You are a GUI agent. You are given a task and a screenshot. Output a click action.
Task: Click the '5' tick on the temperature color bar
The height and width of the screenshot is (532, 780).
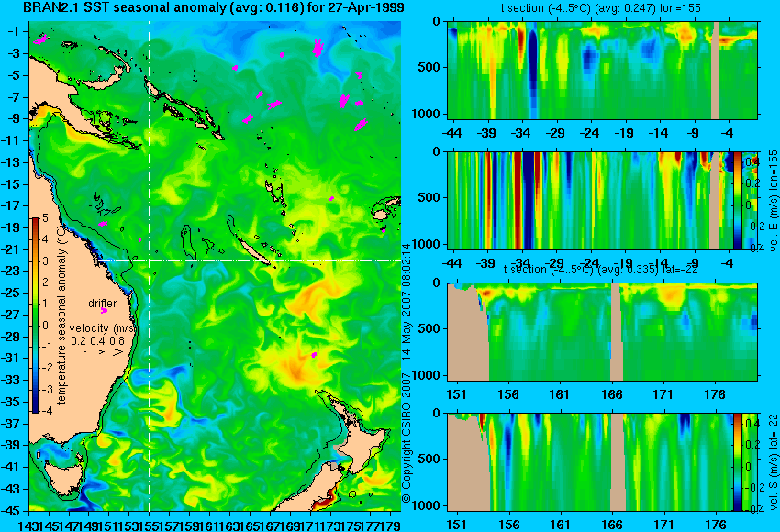click(45, 217)
